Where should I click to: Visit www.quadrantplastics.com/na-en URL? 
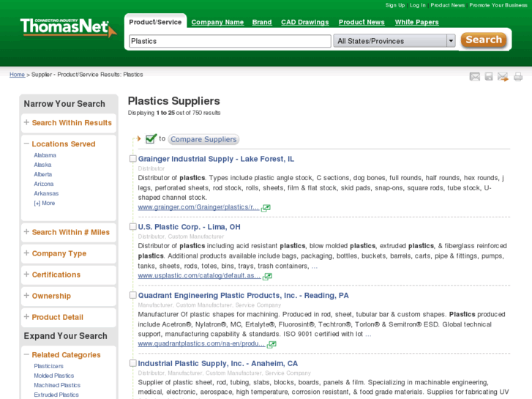[x=201, y=343]
